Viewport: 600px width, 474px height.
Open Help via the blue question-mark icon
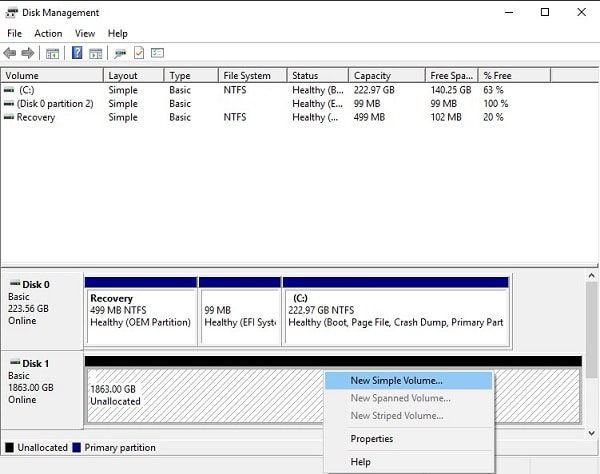77,53
